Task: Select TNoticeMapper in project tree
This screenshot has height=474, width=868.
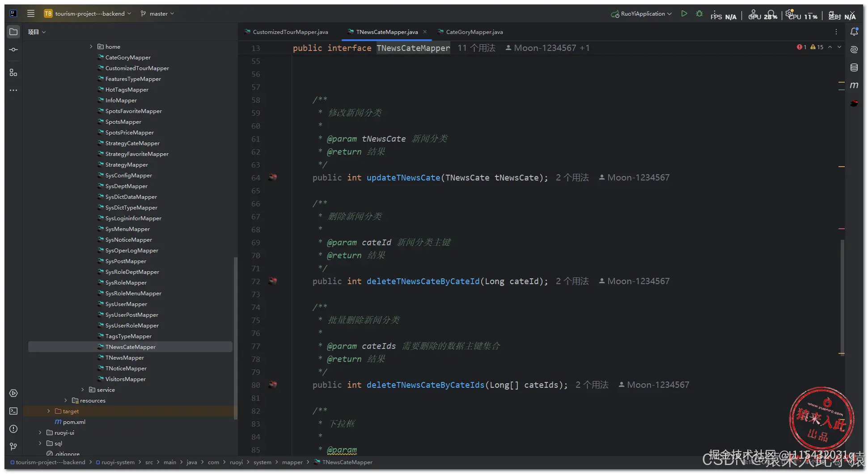Action: click(126, 368)
